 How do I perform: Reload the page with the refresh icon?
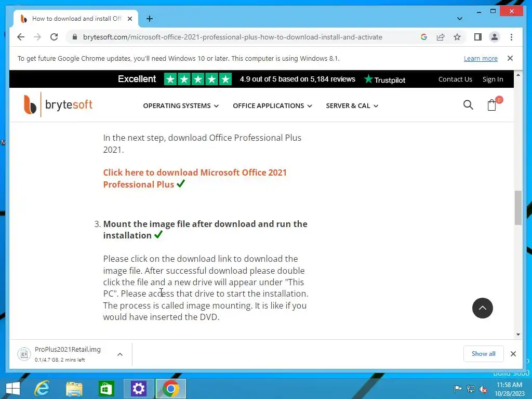tap(54, 37)
